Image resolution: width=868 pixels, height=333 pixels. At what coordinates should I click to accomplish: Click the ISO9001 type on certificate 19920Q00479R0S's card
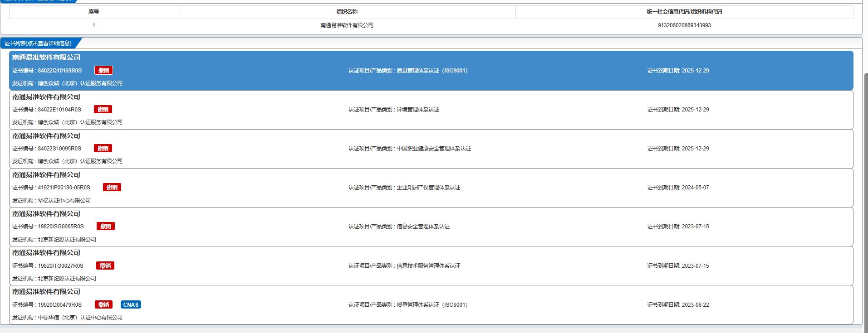tap(432, 305)
